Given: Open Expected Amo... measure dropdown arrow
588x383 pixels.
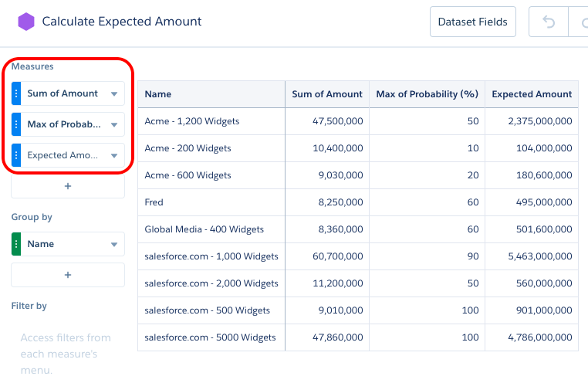Looking at the screenshot, I should 114,155.
